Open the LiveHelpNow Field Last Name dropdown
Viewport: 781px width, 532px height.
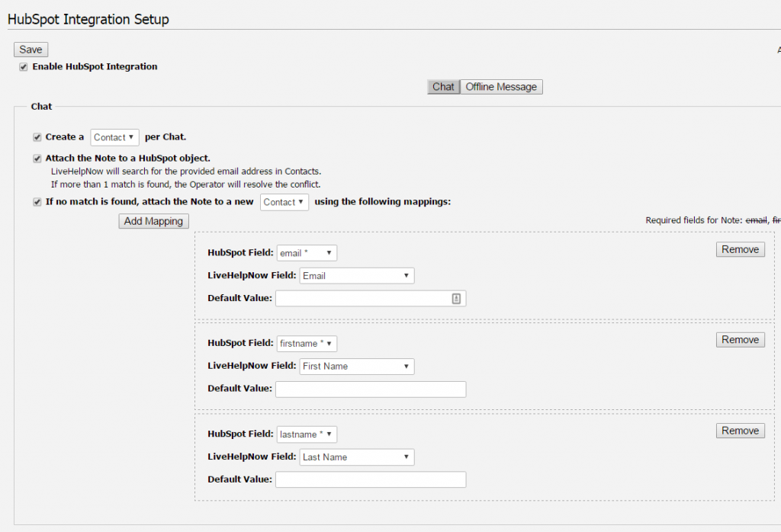[x=356, y=457]
